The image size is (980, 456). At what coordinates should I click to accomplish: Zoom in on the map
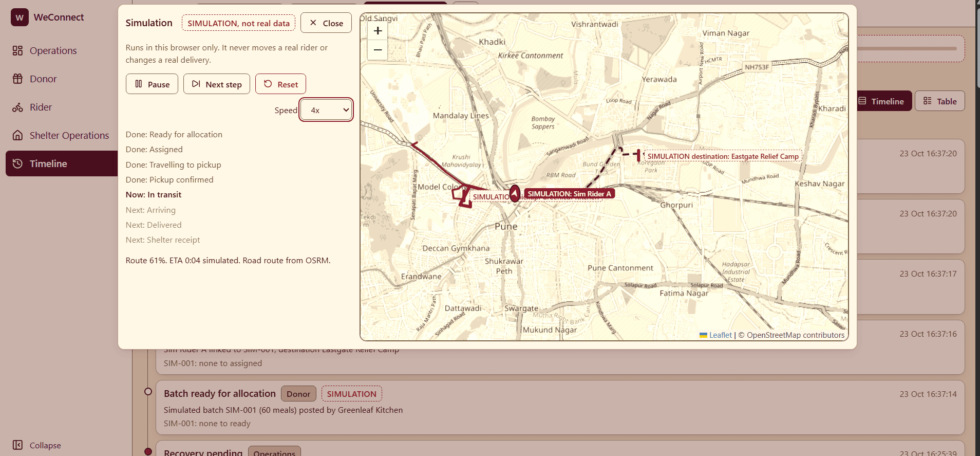click(x=378, y=31)
